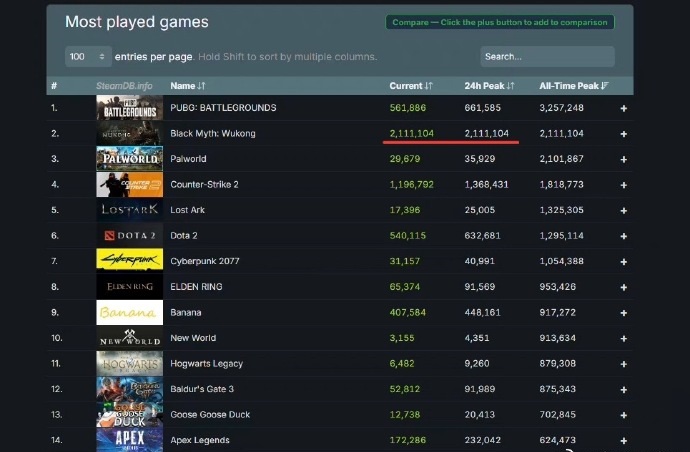Click the plus icon for Cyberpunk 2077
Screen dimensions: 690x452
[x=624, y=262]
